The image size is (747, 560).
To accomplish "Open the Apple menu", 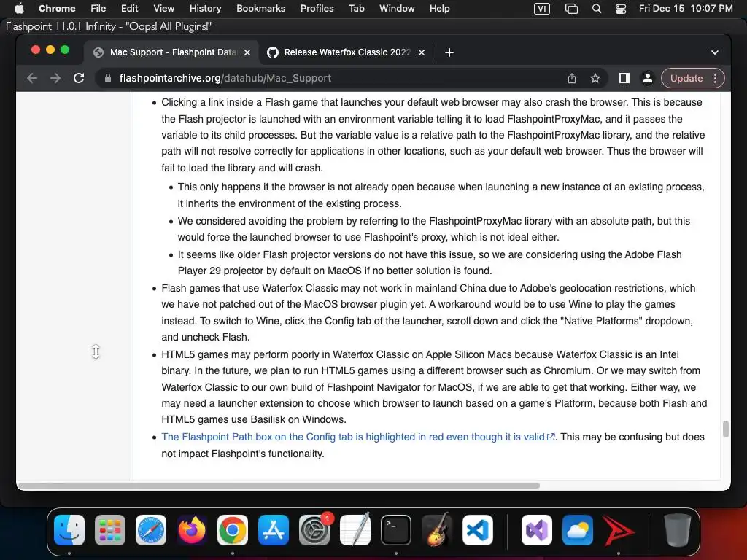I will coord(19,8).
